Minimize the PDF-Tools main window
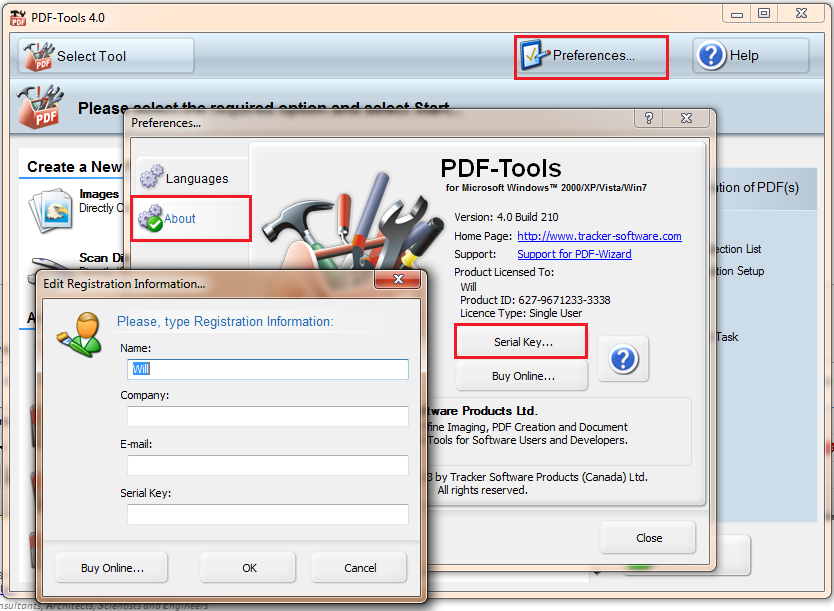Screen dimensions: 834x611 (x=737, y=14)
